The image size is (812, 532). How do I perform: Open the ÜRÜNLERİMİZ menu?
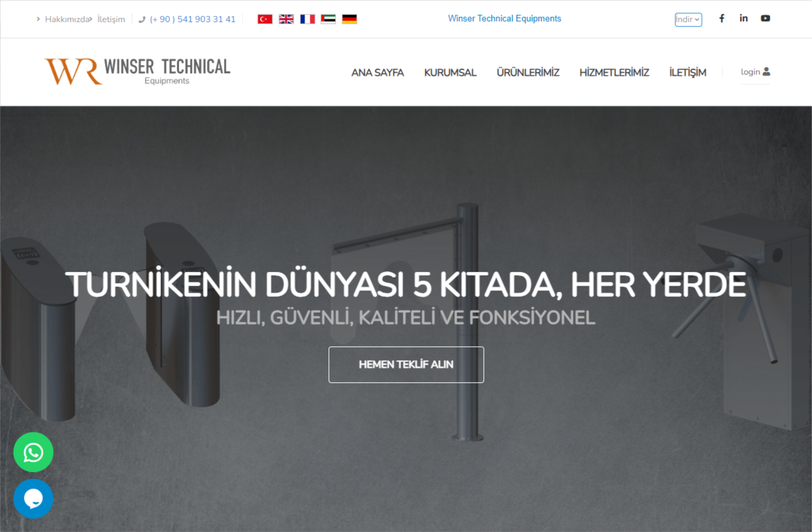click(x=528, y=72)
